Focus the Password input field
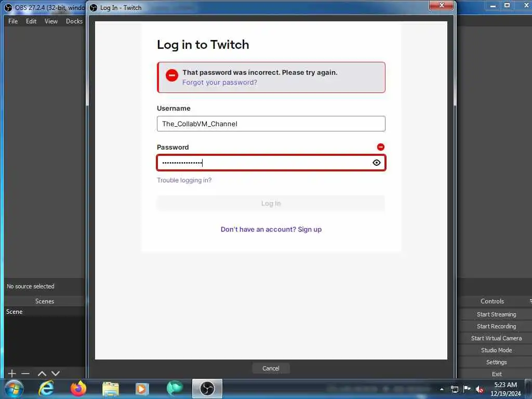The image size is (532, 399). point(271,163)
